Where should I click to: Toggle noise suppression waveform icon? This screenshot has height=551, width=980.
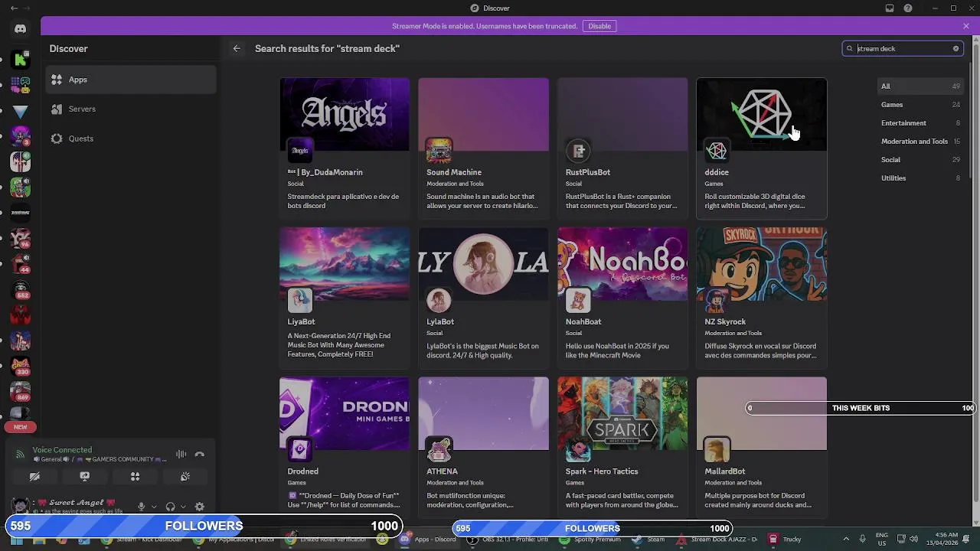click(x=181, y=455)
